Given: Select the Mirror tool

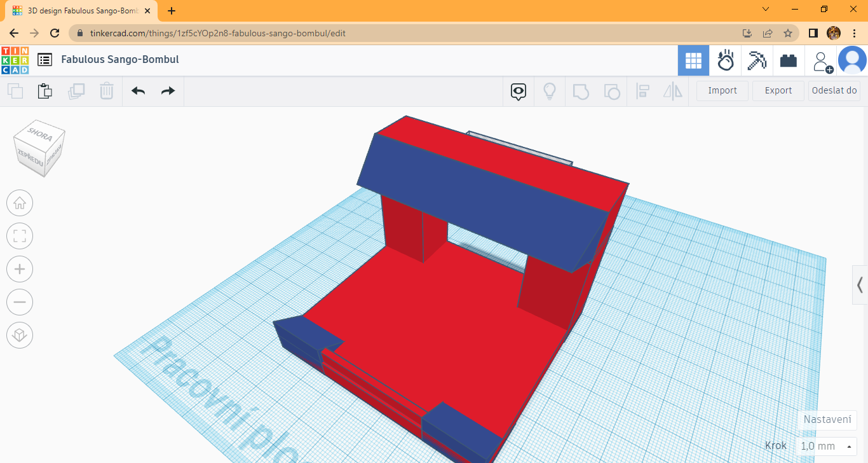Looking at the screenshot, I should click(x=672, y=91).
